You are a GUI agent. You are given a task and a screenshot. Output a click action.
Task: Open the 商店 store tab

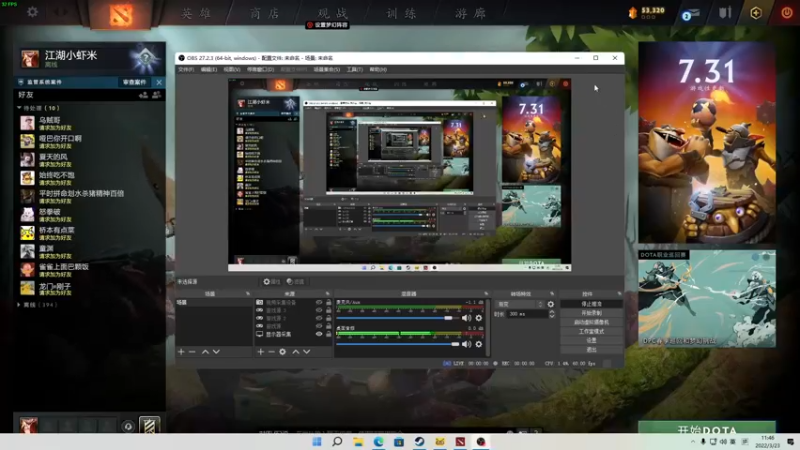click(x=265, y=13)
